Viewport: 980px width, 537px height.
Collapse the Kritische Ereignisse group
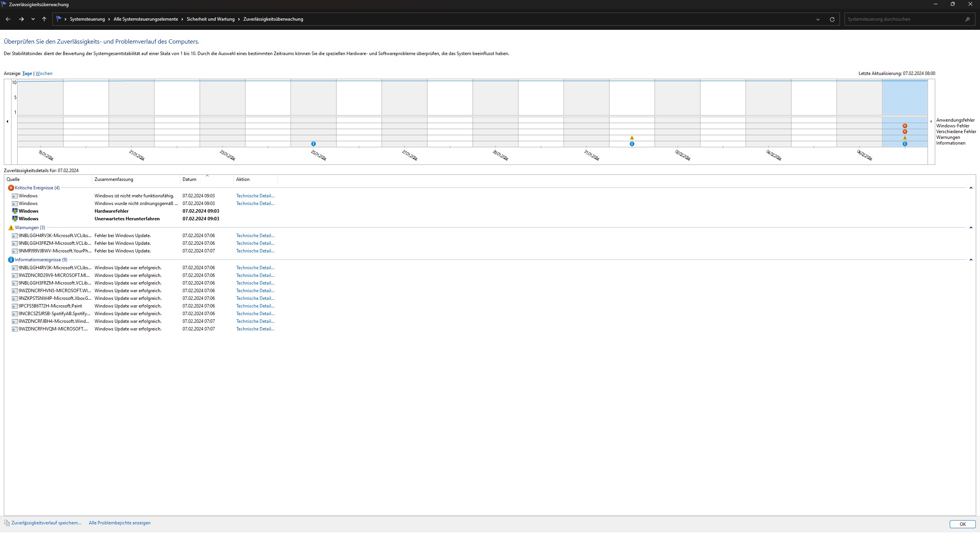970,188
